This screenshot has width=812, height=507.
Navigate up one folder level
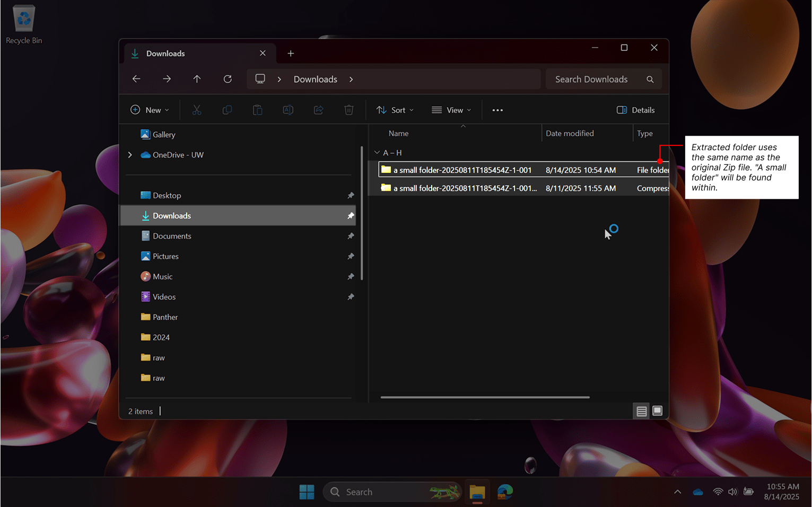(197, 78)
